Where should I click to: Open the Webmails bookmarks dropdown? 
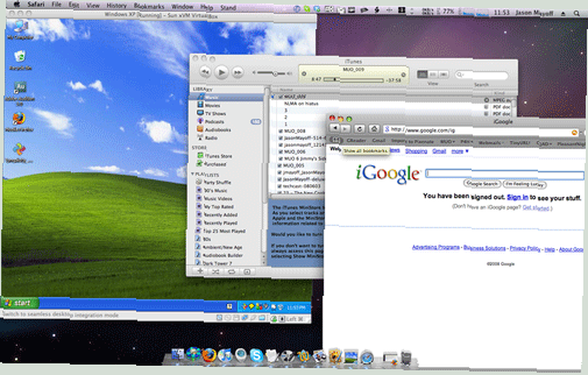click(x=491, y=142)
